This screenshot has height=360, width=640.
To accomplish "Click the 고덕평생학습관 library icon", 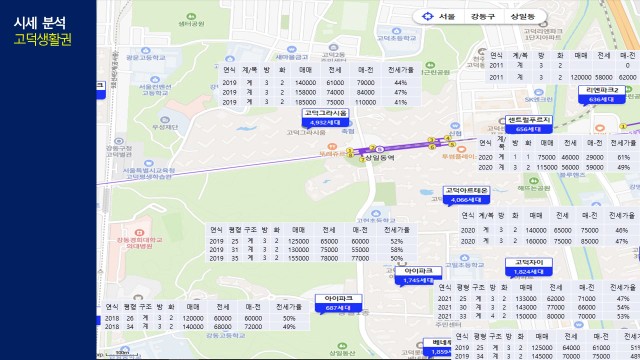I will pos(149,163).
